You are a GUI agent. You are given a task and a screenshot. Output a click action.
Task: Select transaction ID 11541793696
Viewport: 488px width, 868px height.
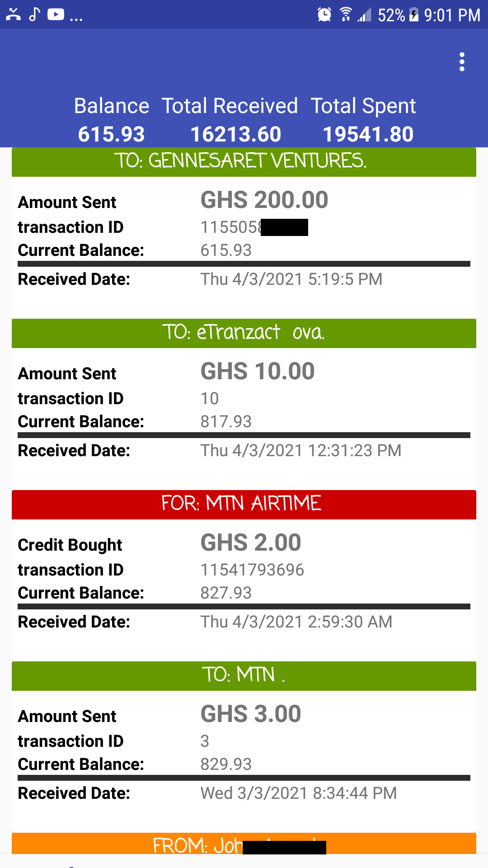pos(252,570)
